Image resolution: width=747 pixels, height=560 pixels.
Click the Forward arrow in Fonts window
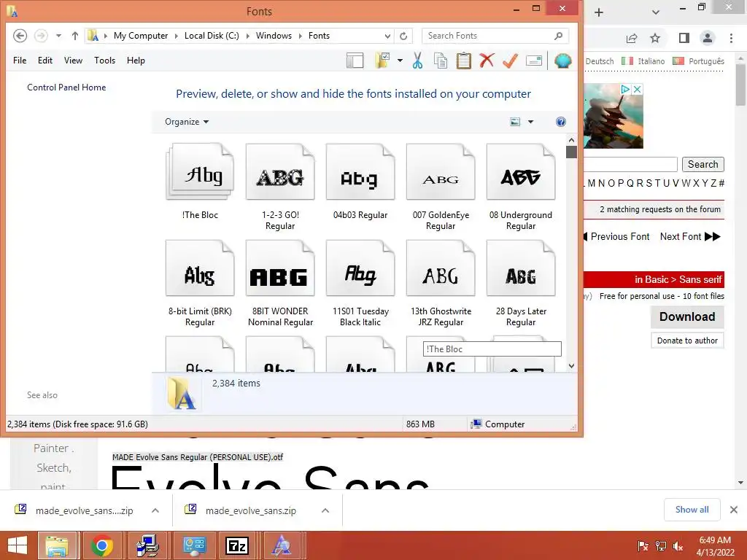point(41,36)
